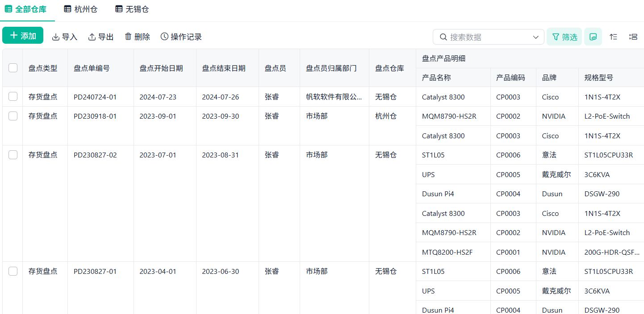This screenshot has width=644, height=314.
Task: Switch to the 无锡仓 tab
Action: pyautogui.click(x=132, y=9)
